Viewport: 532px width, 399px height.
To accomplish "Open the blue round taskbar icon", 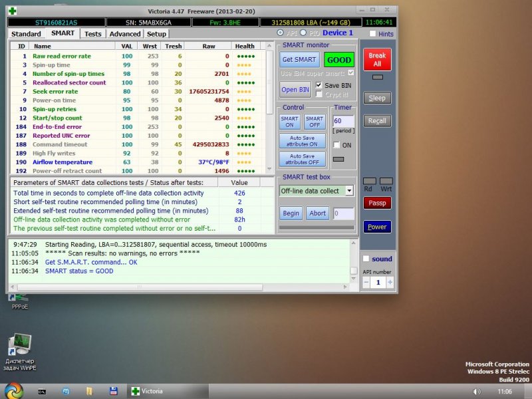I will pos(66,391).
